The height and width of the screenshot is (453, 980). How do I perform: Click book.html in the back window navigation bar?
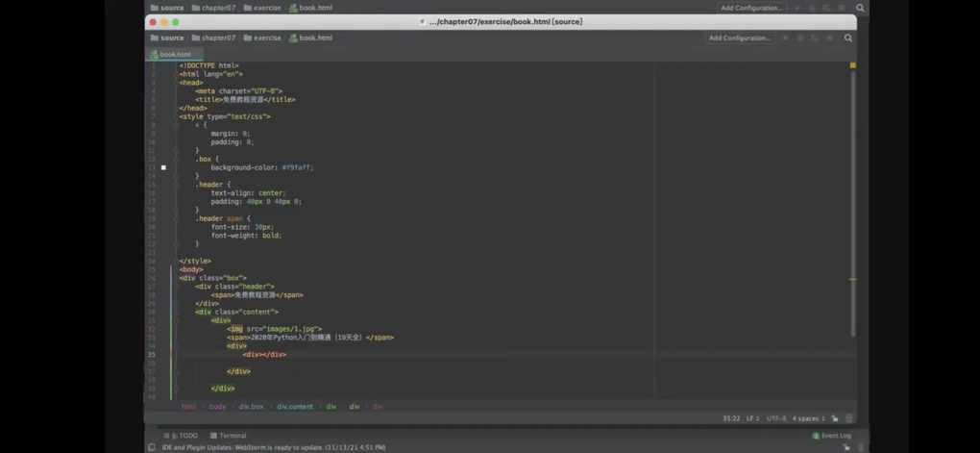tap(311, 8)
